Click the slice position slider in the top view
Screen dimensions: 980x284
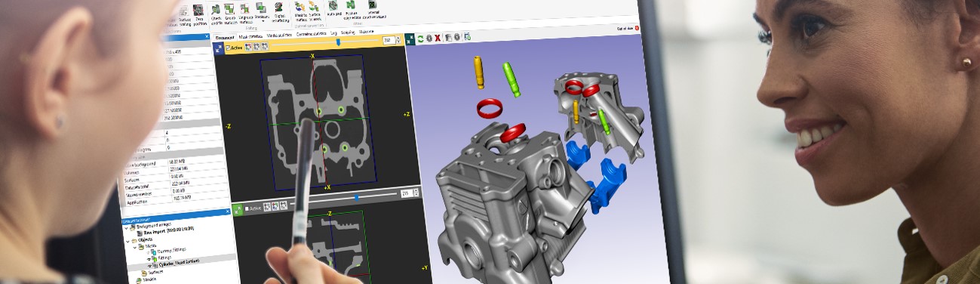coord(338,42)
